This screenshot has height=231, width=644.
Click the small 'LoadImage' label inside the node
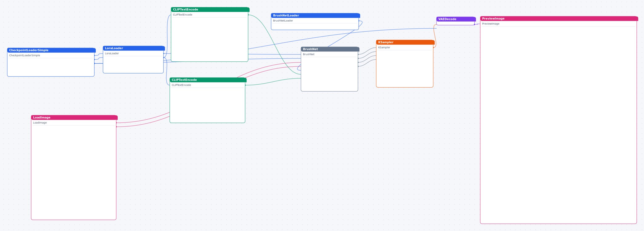[x=40, y=123]
